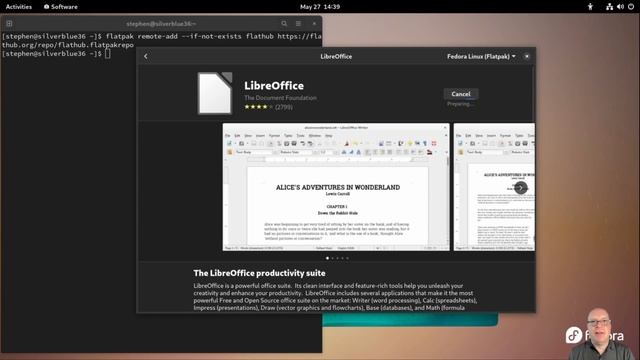Open the terminal hamburger menu

[298, 24]
